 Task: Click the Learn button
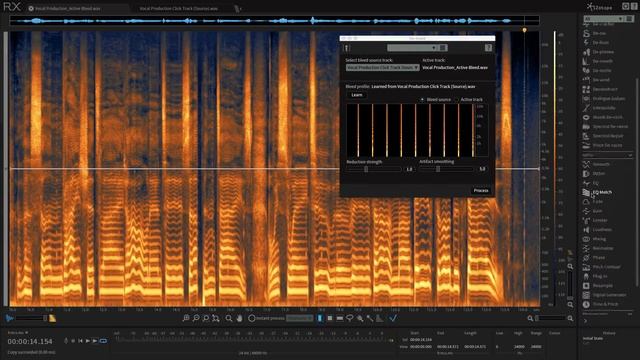(356, 95)
